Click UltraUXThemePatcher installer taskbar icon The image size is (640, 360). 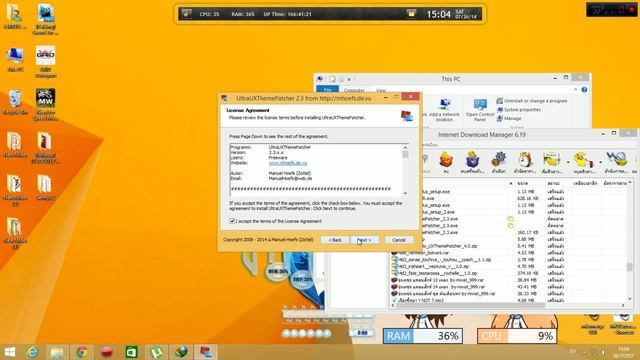point(206,352)
